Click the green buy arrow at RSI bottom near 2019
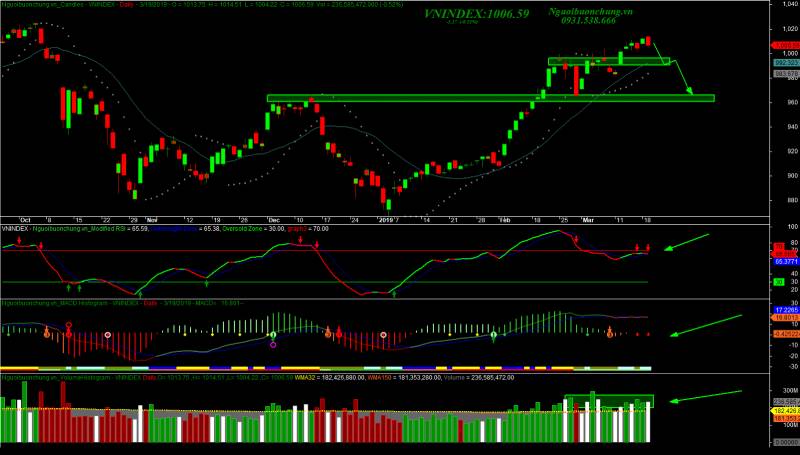 [x=393, y=293]
